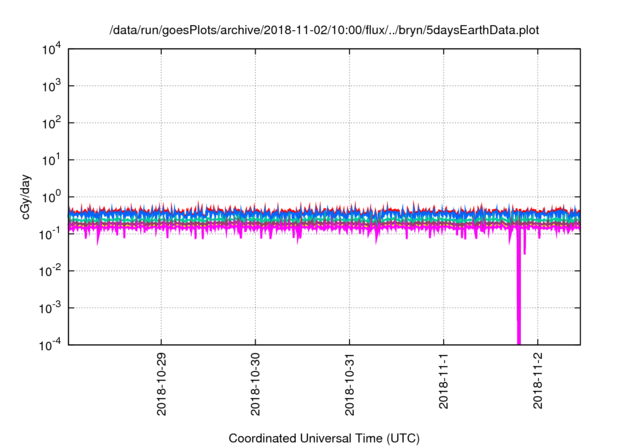
Task: Click the Coordinated Universal Time axis label
Action: pyautogui.click(x=324, y=438)
